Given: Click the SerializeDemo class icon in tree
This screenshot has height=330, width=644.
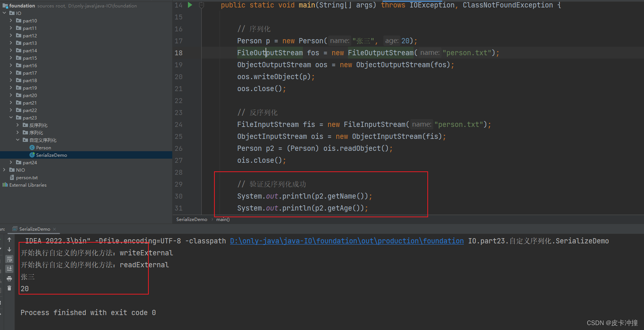Looking at the screenshot, I should coord(32,155).
